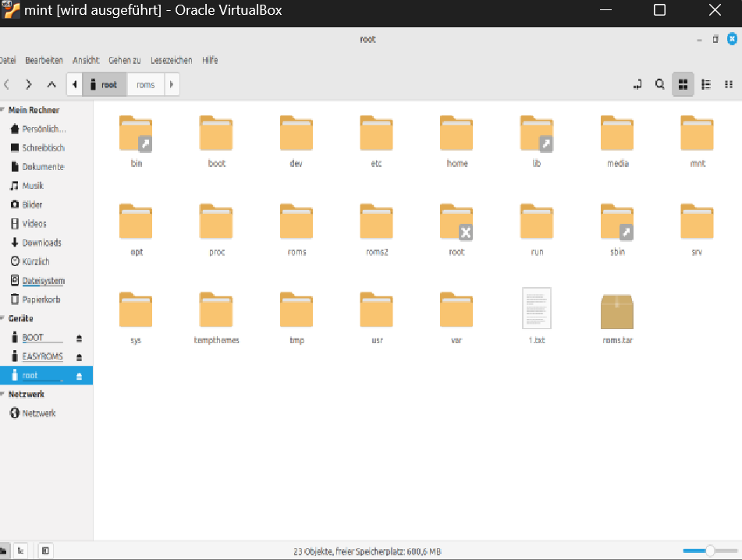Viewport: 742px width, 560px height.
Task: Eject the BOOT device
Action: [x=79, y=338]
